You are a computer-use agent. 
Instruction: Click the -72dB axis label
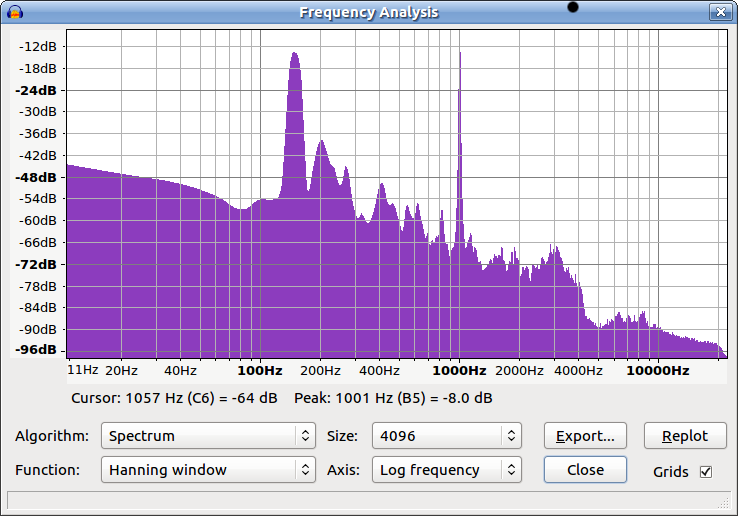[36, 264]
